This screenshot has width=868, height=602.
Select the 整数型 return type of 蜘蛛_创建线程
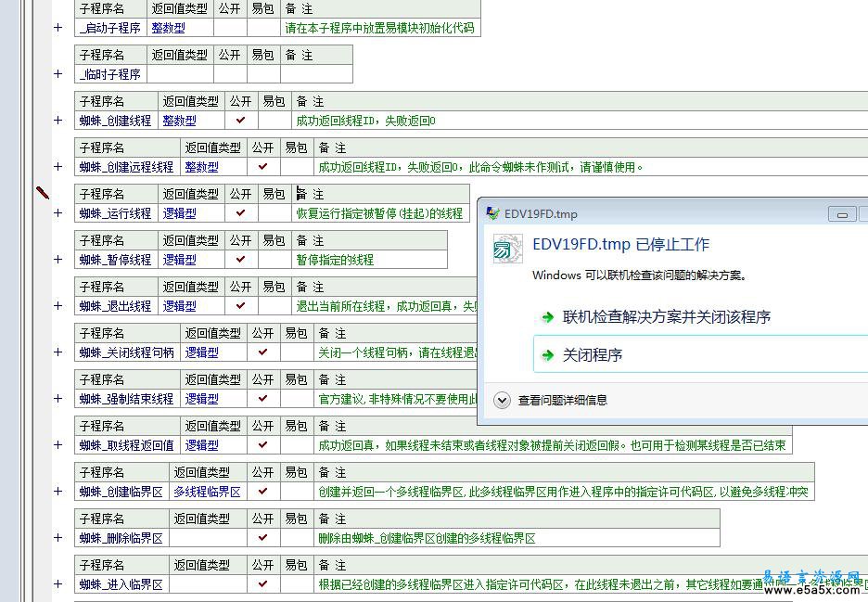[178, 121]
